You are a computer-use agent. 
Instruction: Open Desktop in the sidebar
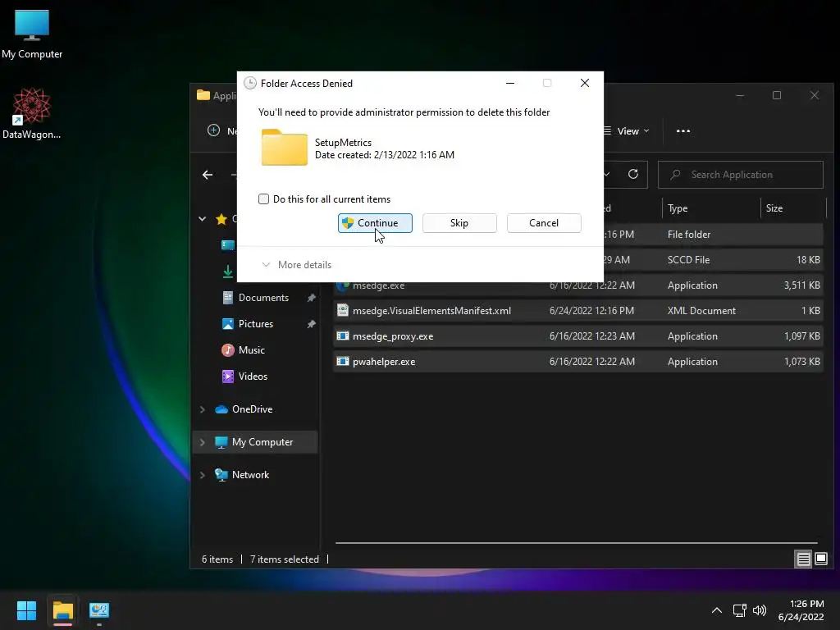coord(228,244)
